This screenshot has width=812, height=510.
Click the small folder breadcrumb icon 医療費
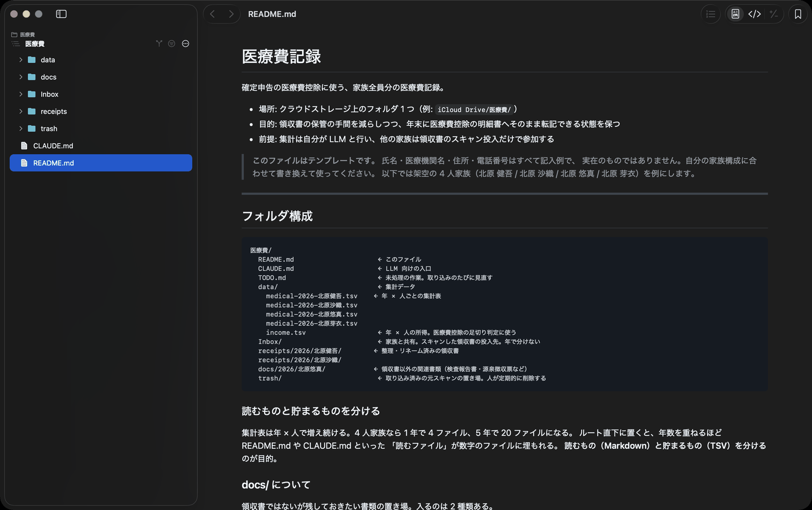pos(15,34)
